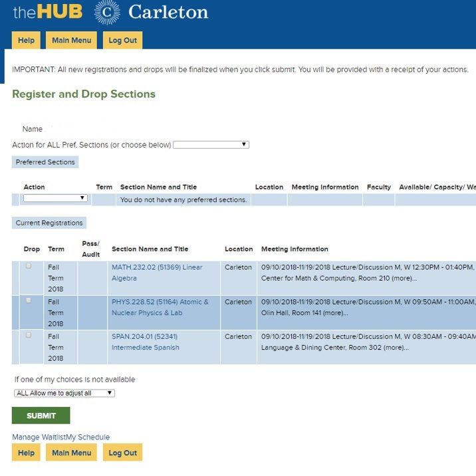The image size is (476, 476).
Task: Click 'You do not have any preferred sections.' text
Action: pos(183,199)
